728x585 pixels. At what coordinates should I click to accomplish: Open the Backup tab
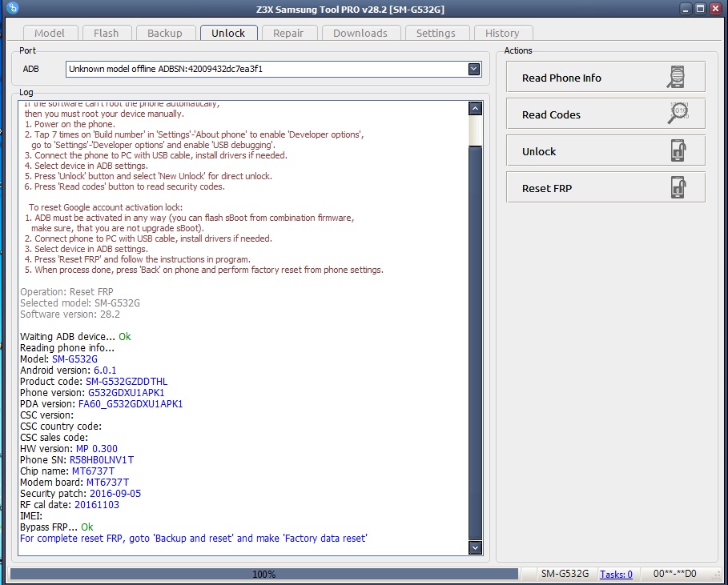point(165,33)
